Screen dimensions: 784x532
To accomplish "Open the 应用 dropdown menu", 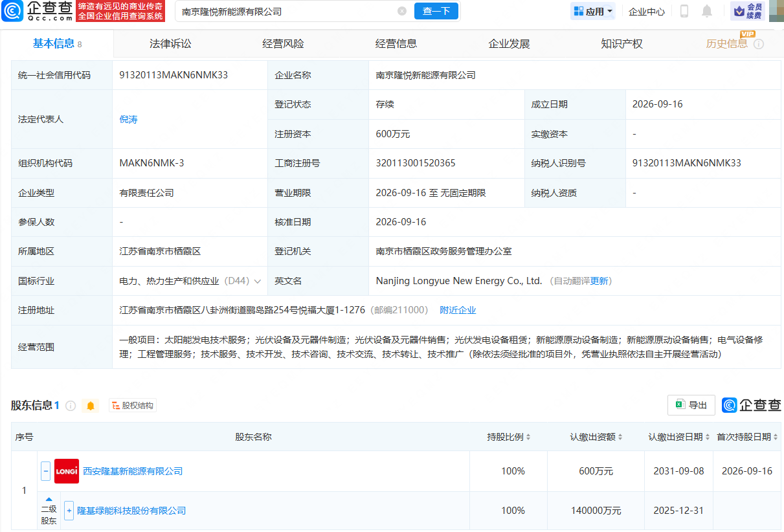I will tap(593, 11).
